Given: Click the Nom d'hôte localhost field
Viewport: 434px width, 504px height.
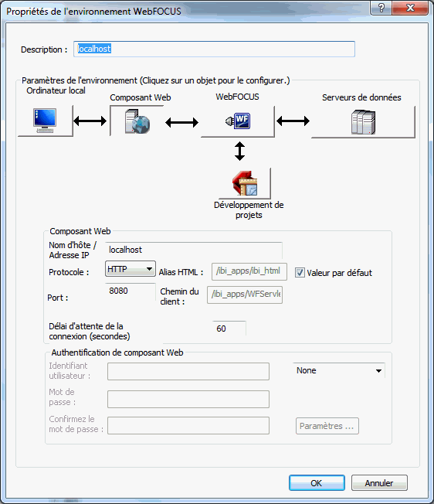Looking at the screenshot, I should coord(194,250).
